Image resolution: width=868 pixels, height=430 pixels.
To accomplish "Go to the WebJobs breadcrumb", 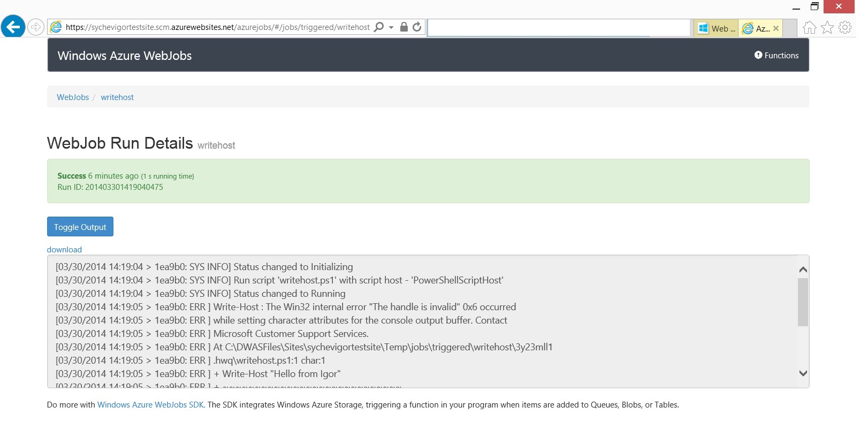I will click(x=73, y=97).
